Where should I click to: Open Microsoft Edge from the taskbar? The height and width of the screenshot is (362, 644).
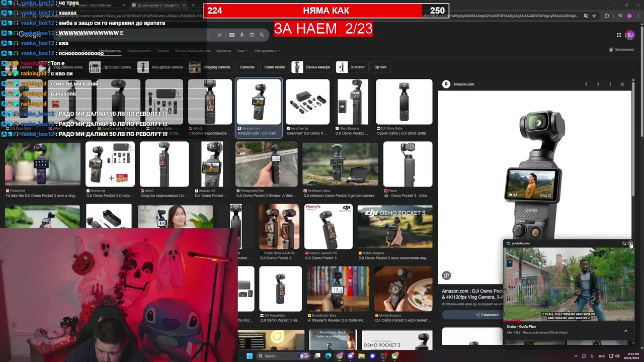329,356
